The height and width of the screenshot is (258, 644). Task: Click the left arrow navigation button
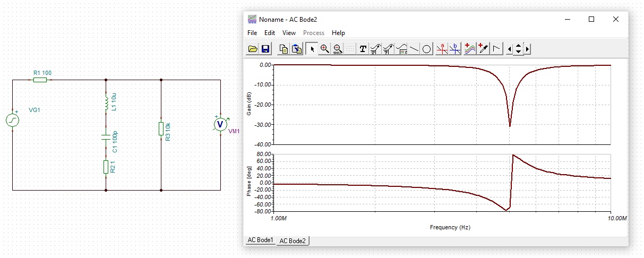[510, 49]
